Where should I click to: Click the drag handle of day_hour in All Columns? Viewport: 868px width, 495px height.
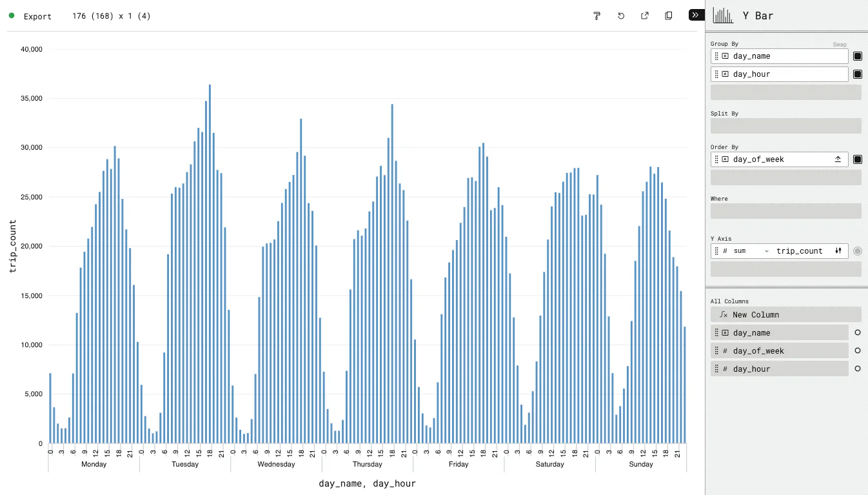tap(716, 369)
